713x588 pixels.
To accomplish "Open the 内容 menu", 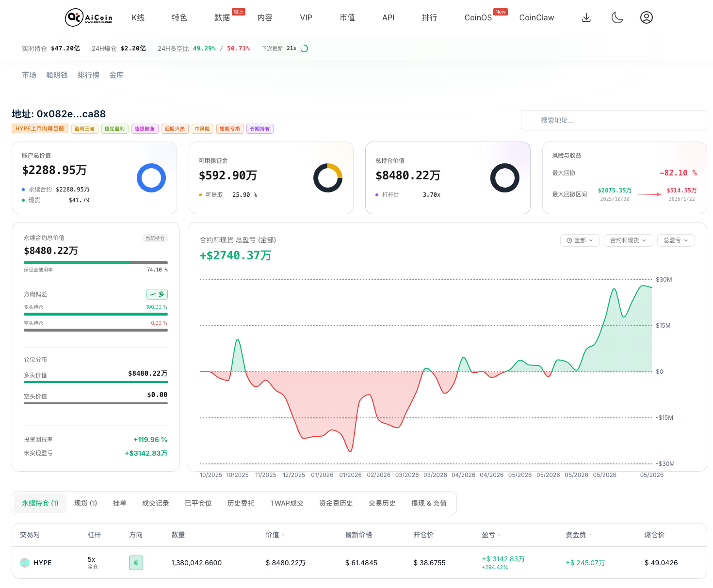I will point(265,17).
